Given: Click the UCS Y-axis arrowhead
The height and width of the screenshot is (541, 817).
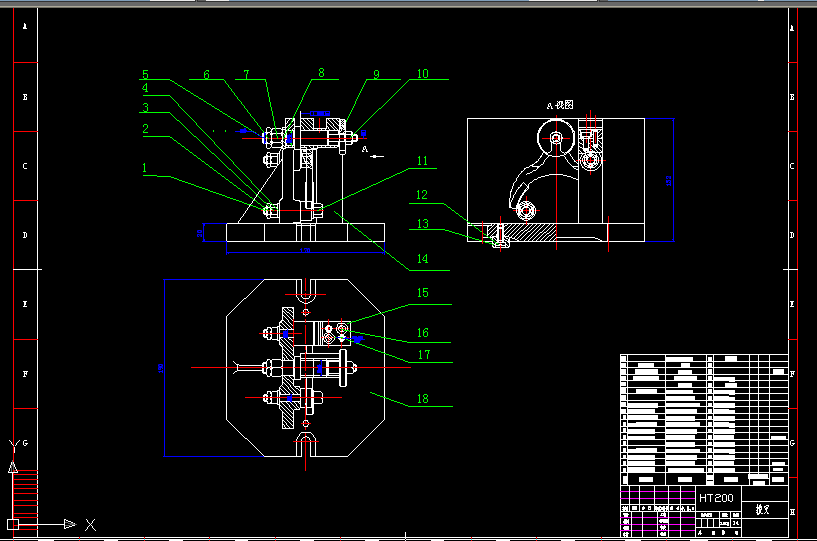Looking at the screenshot, I should coord(13,466).
